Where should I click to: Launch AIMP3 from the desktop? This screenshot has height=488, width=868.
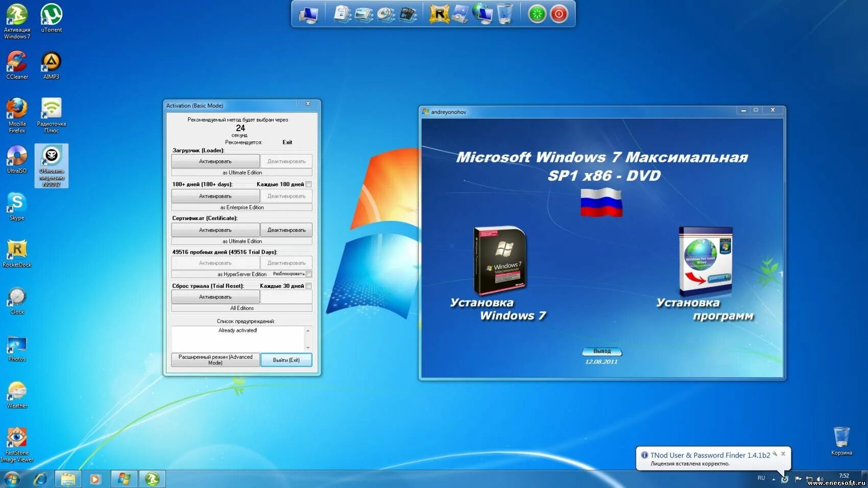coord(51,65)
